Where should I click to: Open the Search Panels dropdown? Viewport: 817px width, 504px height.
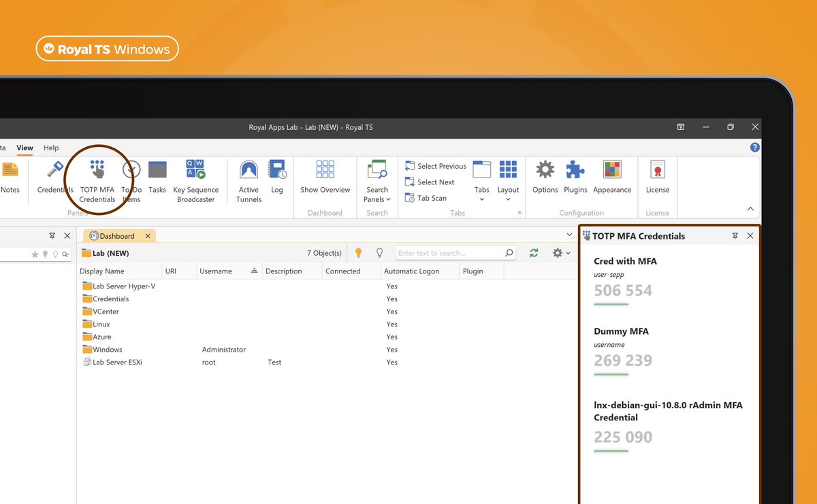tap(377, 182)
